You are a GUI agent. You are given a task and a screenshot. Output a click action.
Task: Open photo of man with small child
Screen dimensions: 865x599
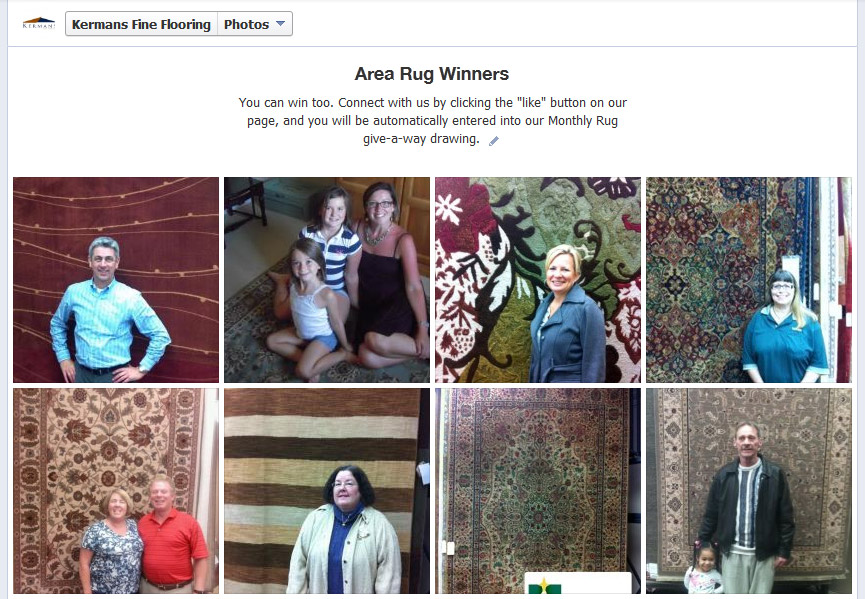(x=749, y=491)
